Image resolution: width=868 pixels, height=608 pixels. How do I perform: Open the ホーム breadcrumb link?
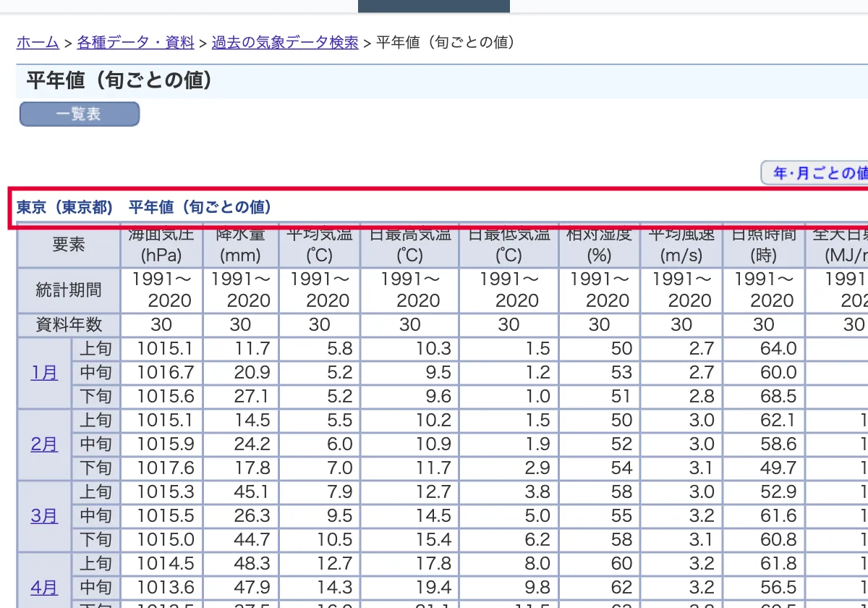pyautogui.click(x=38, y=43)
